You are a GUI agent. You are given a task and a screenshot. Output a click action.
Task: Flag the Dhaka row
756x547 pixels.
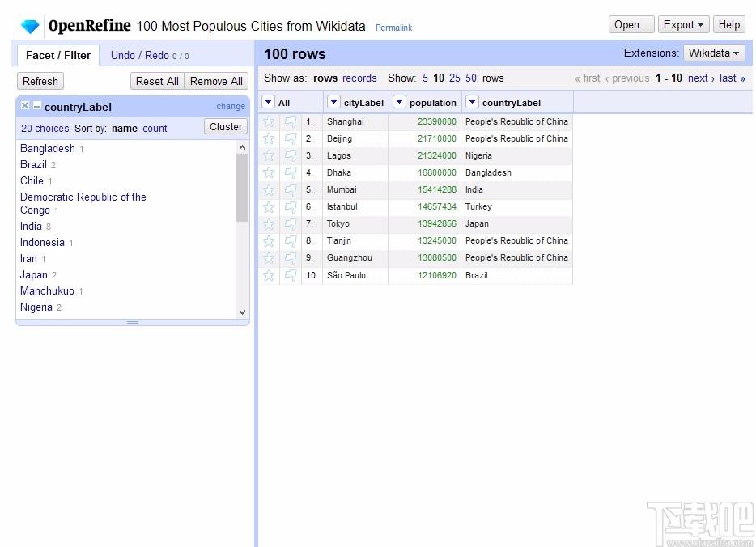(x=291, y=172)
